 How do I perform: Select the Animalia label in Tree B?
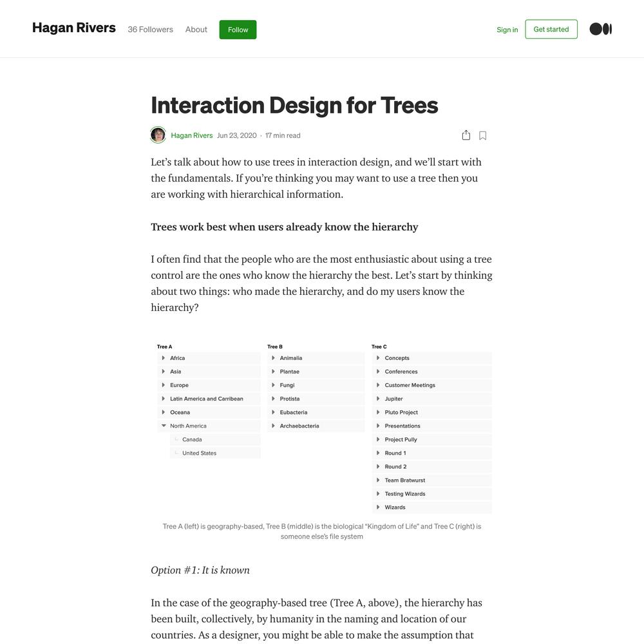coord(291,358)
